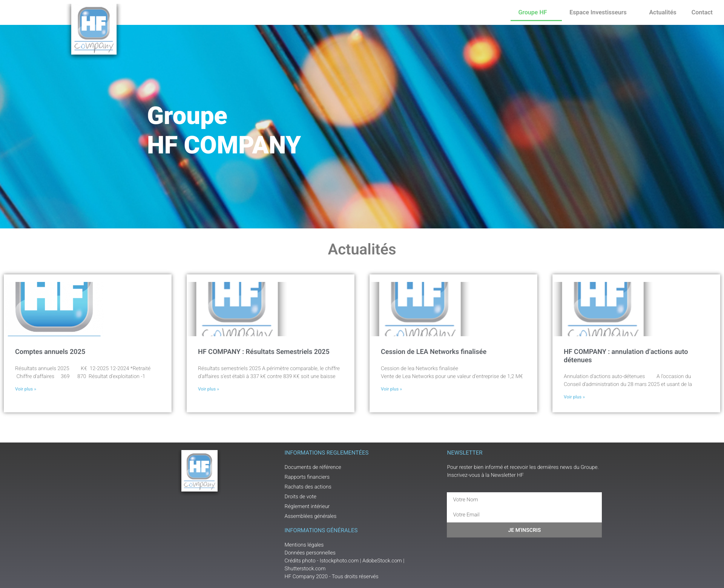Open the Rachats des actions footer link
Viewport: 724px width, 588px height.
308,487
